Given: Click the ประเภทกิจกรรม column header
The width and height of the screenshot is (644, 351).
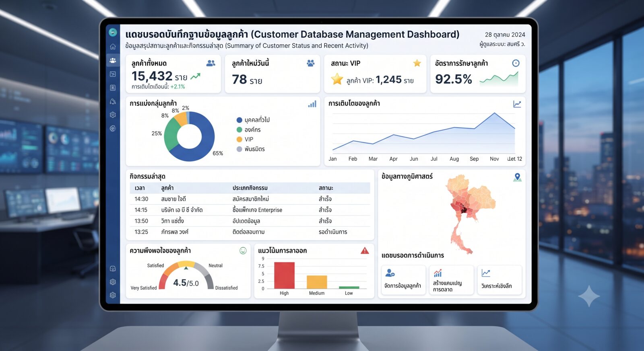Looking at the screenshot, I should pyautogui.click(x=250, y=188).
